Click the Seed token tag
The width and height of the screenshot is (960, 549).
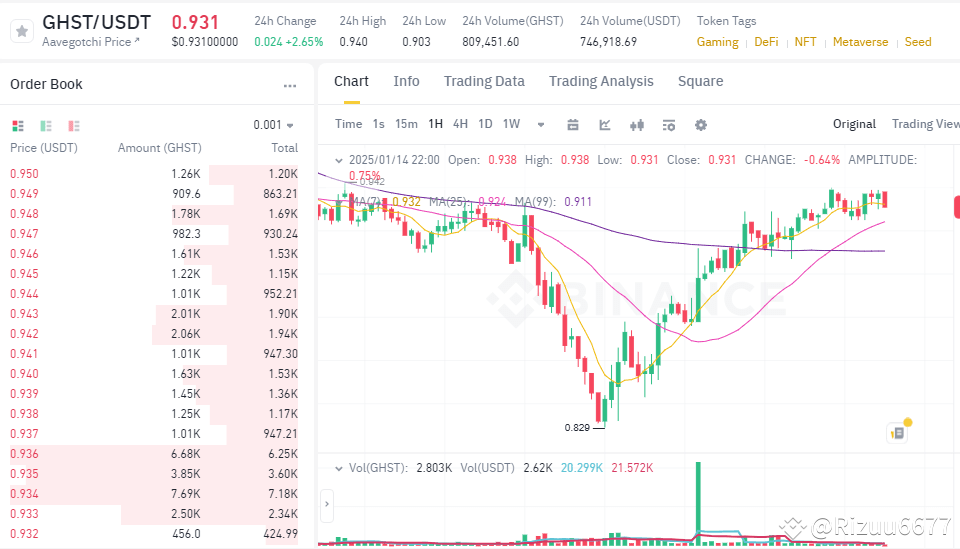click(918, 42)
